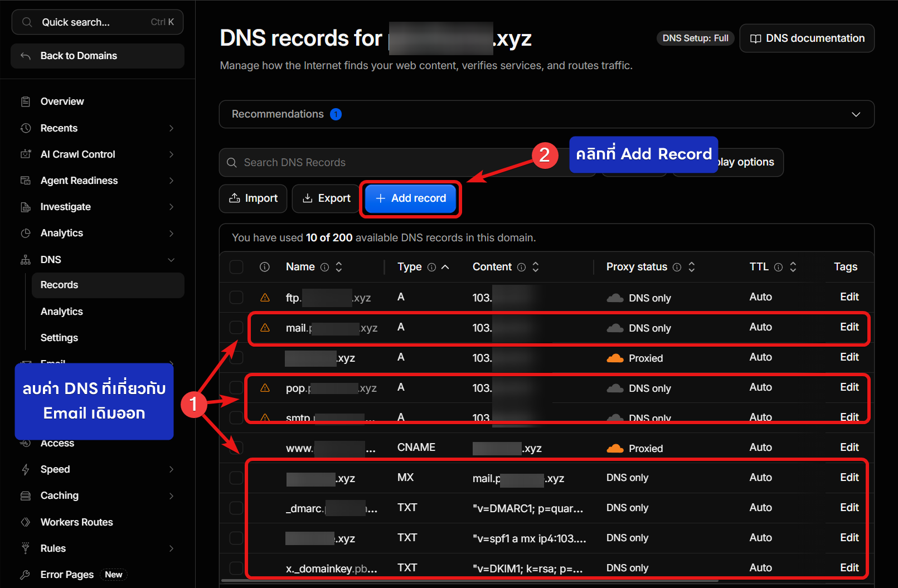Click the Proxy status info icon
The image size is (898, 588).
677,267
